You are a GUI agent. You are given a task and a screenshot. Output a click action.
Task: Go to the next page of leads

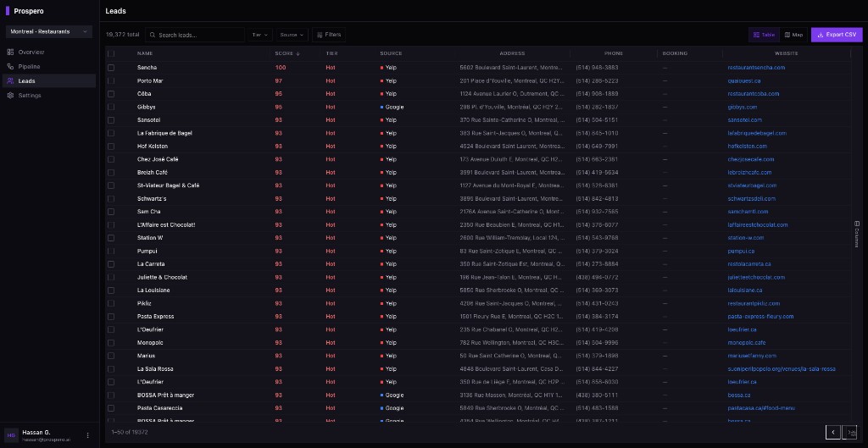849,432
